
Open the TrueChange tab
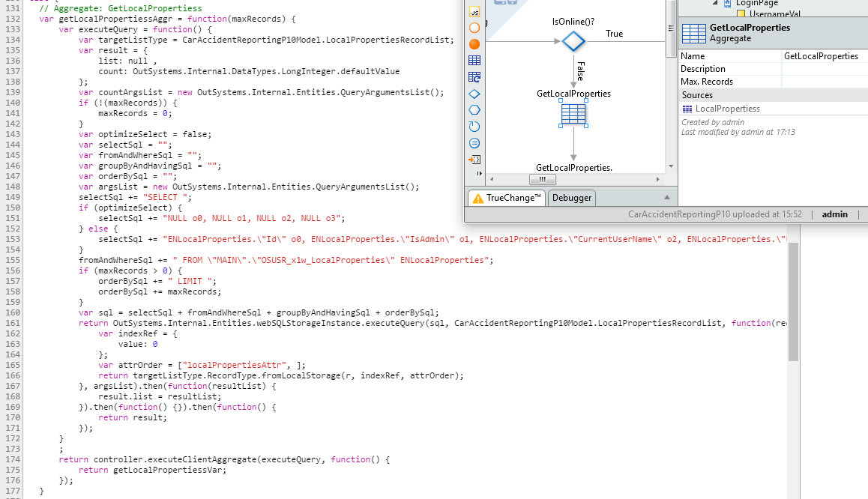coord(513,198)
